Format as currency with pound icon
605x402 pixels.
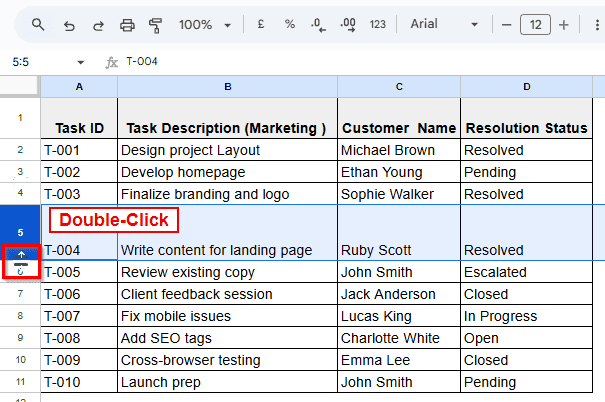(261, 24)
